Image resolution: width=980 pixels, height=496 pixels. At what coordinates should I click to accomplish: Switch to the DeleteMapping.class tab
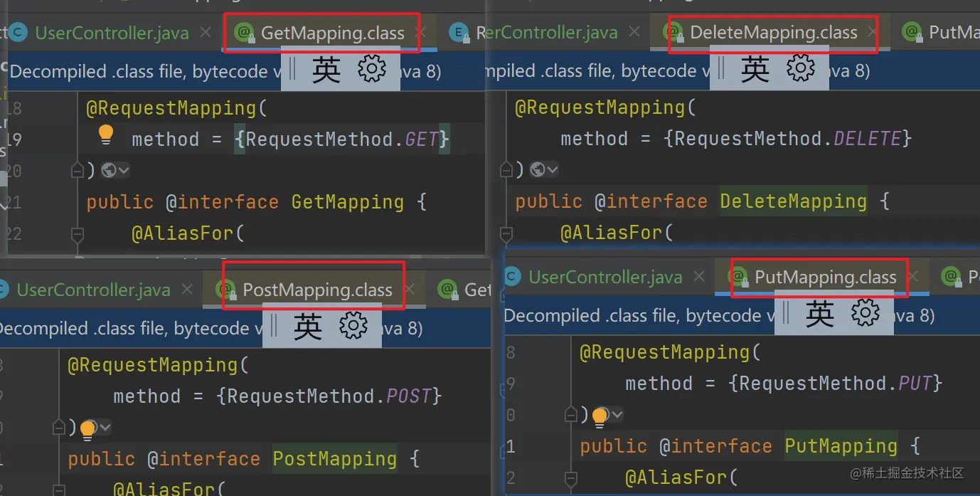[774, 33]
